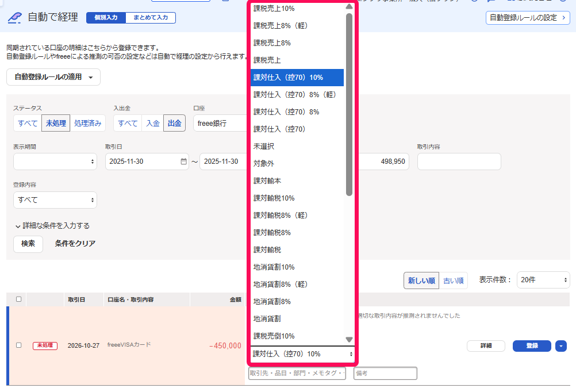The height and width of the screenshot is (392, 576).
Task: Choose 課対輸本 option
Action: [x=297, y=181]
